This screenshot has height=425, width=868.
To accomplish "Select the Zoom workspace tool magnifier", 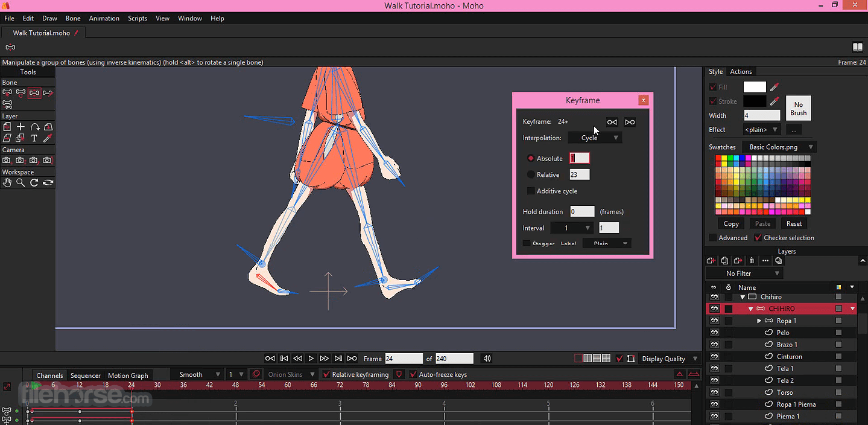I will [21, 182].
